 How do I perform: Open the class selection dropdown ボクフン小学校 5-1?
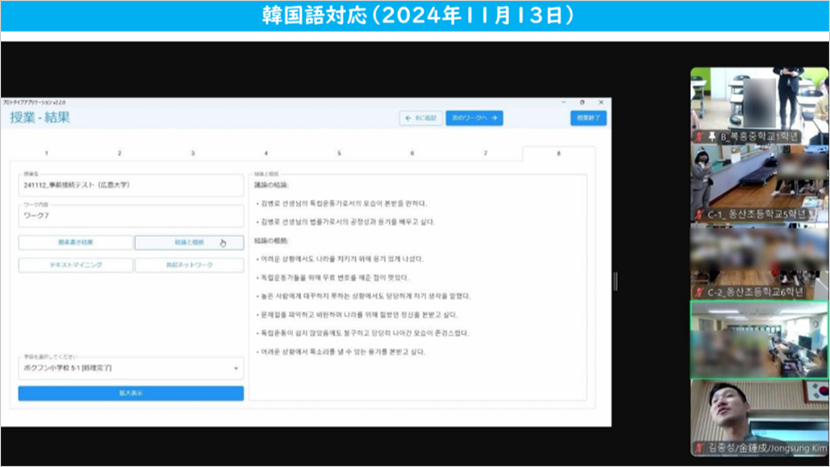[131, 368]
